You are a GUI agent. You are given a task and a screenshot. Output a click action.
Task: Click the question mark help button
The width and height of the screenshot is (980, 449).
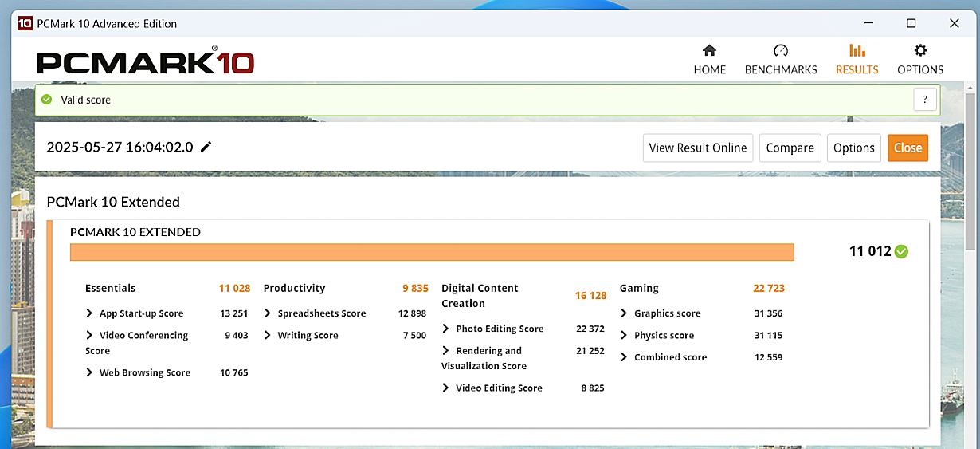(x=924, y=100)
